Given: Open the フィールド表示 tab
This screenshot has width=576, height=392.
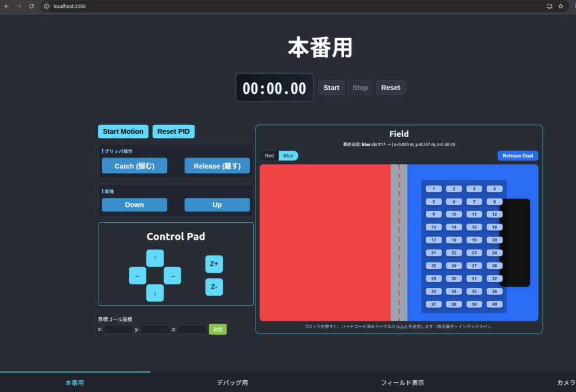Looking at the screenshot, I should pos(402,382).
